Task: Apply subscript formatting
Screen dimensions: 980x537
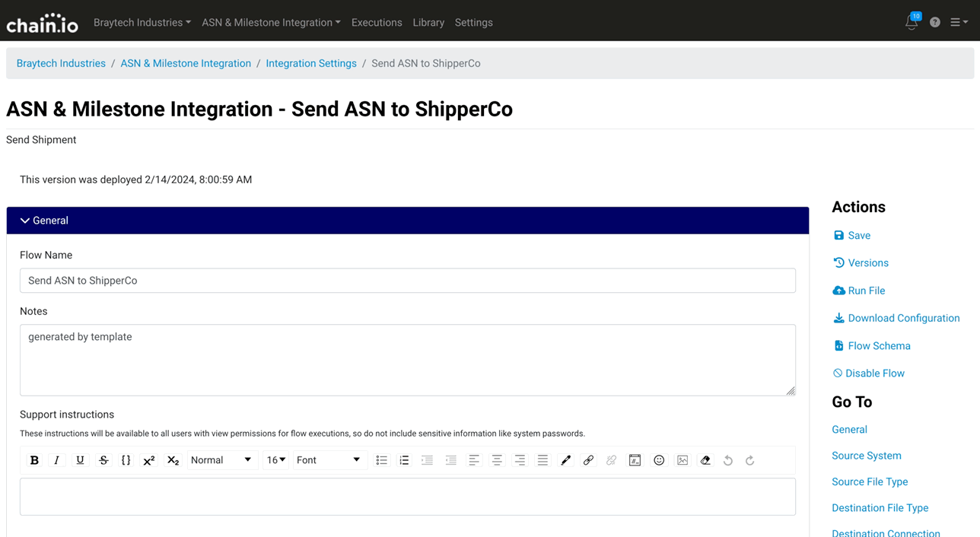Action: pos(173,460)
